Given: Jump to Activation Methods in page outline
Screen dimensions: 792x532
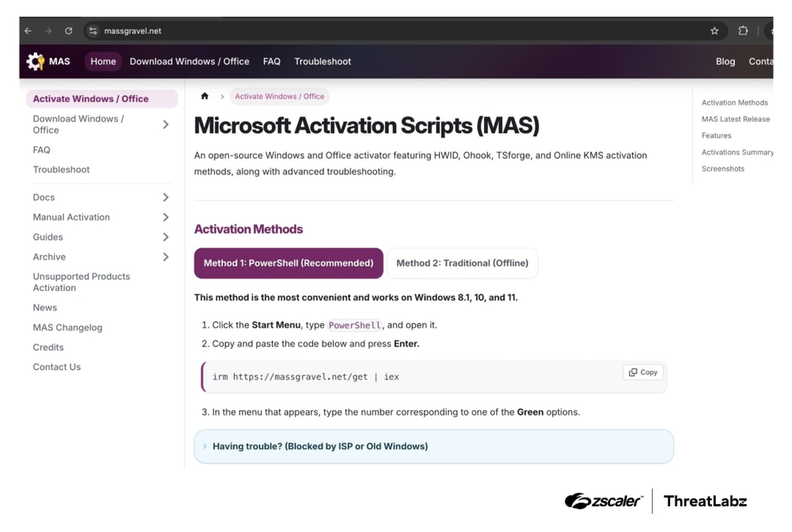Looking at the screenshot, I should tap(735, 102).
